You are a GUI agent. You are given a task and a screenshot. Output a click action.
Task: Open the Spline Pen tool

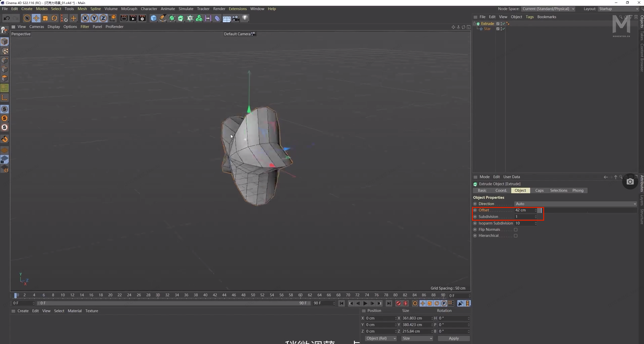pyautogui.click(x=163, y=18)
